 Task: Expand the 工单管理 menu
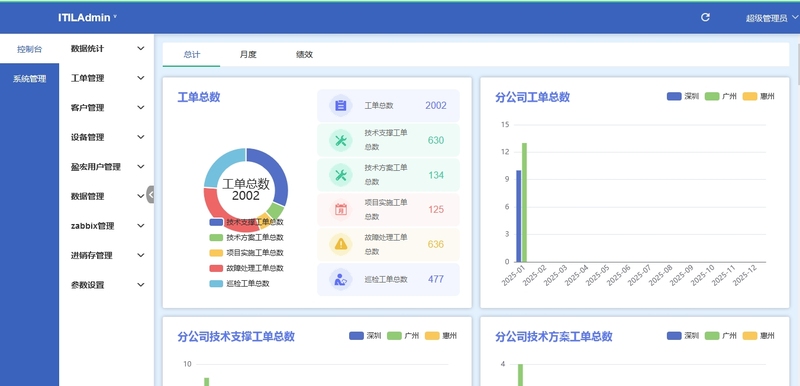[108, 78]
